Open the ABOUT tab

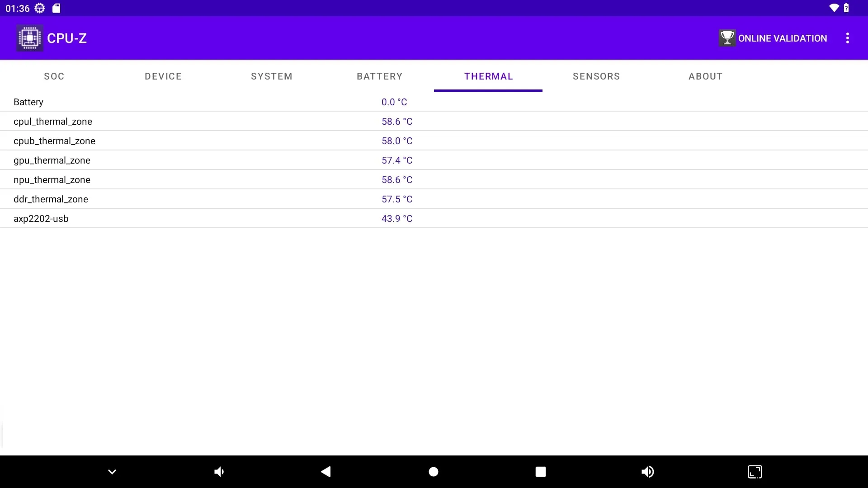click(705, 76)
